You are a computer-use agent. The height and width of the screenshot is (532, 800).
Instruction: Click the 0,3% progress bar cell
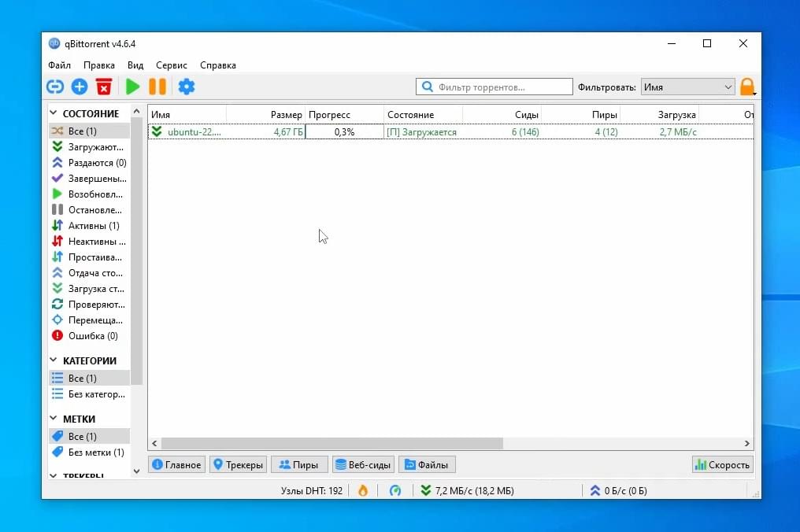(344, 132)
